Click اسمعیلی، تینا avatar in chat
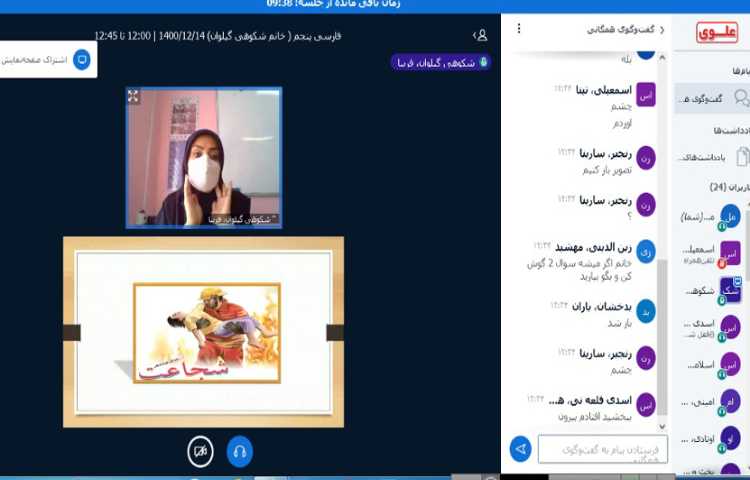The width and height of the screenshot is (750, 480). click(646, 94)
